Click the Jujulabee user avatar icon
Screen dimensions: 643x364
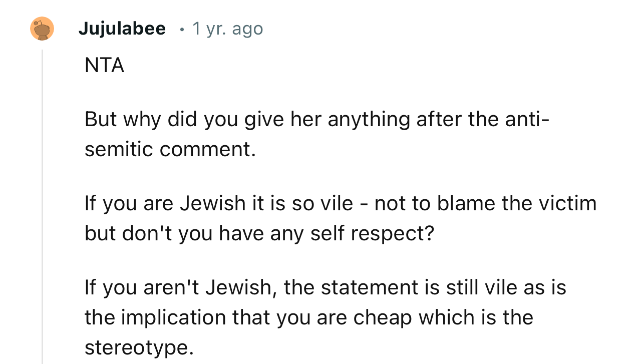(x=42, y=29)
